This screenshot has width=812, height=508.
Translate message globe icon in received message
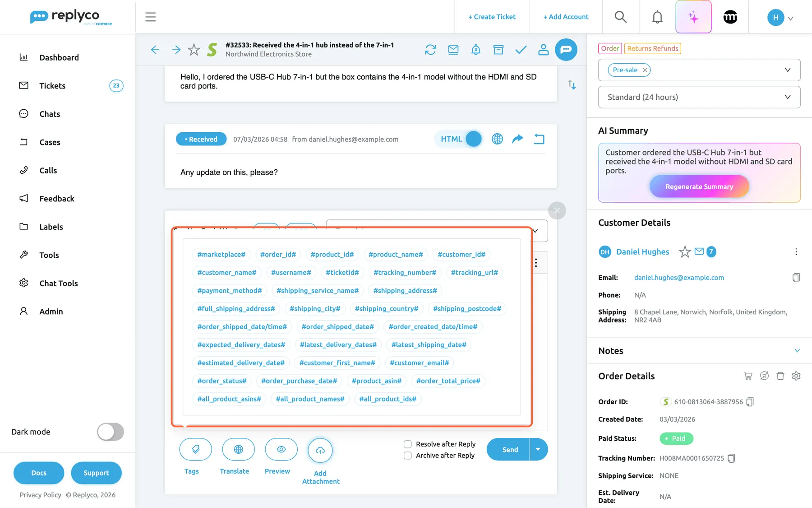tap(497, 139)
